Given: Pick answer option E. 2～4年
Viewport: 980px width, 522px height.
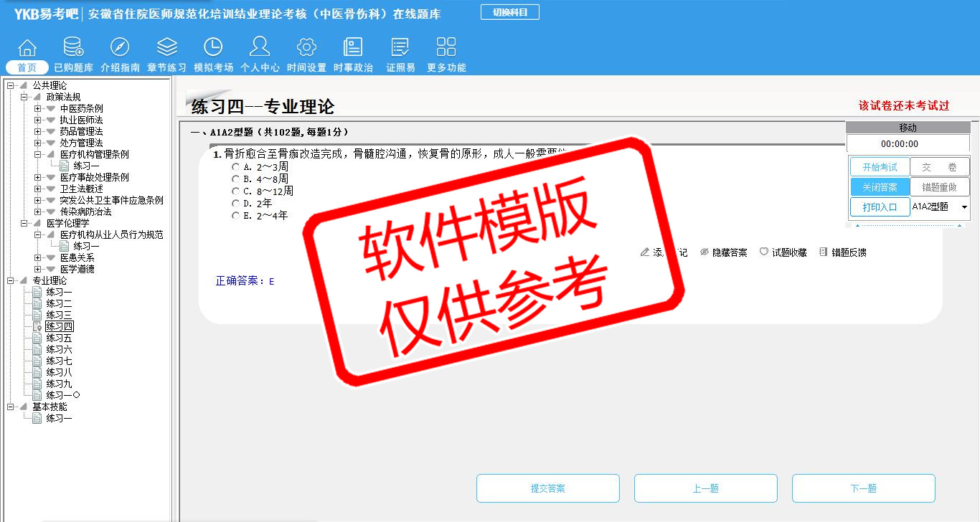Looking at the screenshot, I should click(x=236, y=216).
